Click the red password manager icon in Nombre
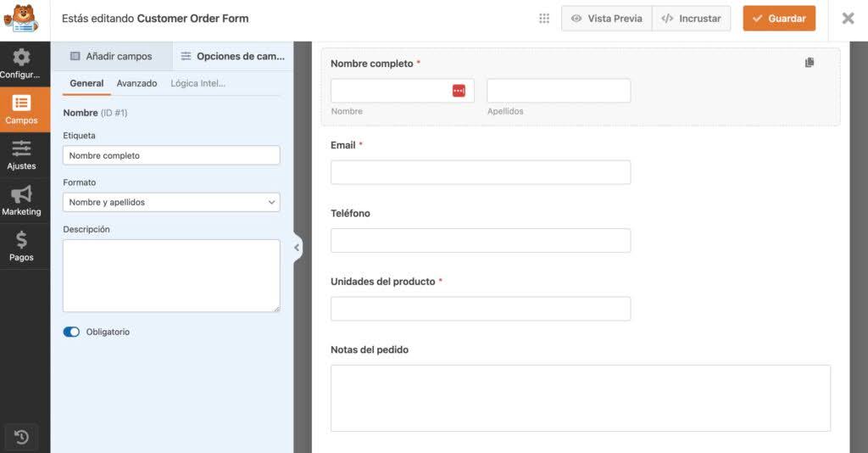Screen dimensions: 868x453 tap(459, 91)
